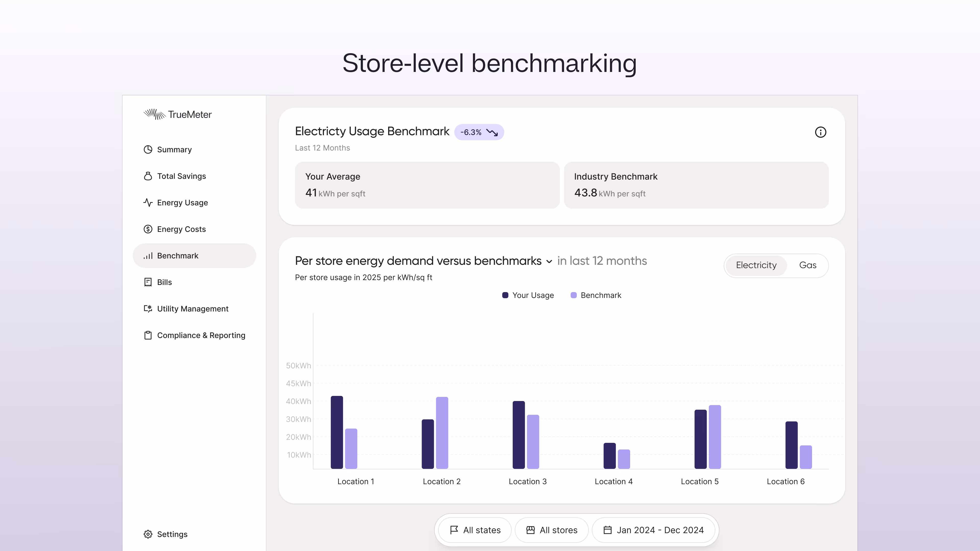Select the Electricity toggle option
Viewport: 980px width, 551px height.
tap(756, 265)
